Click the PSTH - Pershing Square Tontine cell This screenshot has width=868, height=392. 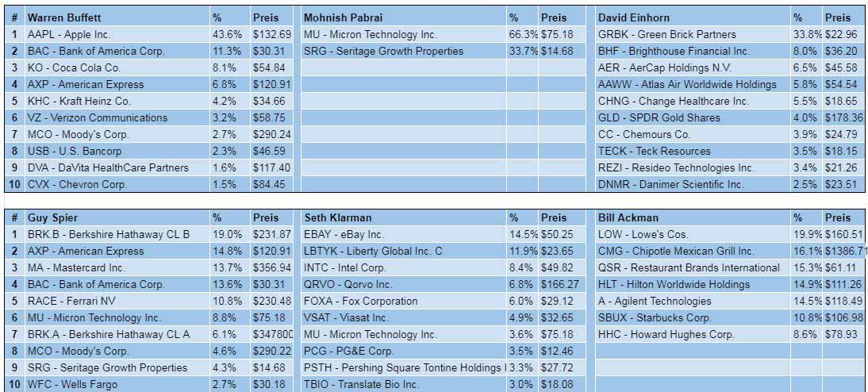pos(404,367)
